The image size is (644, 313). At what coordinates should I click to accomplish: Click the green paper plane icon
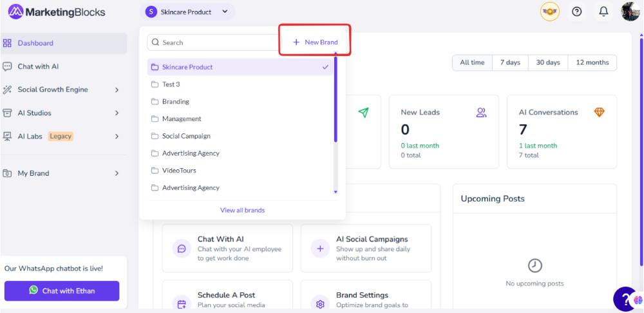[363, 113]
